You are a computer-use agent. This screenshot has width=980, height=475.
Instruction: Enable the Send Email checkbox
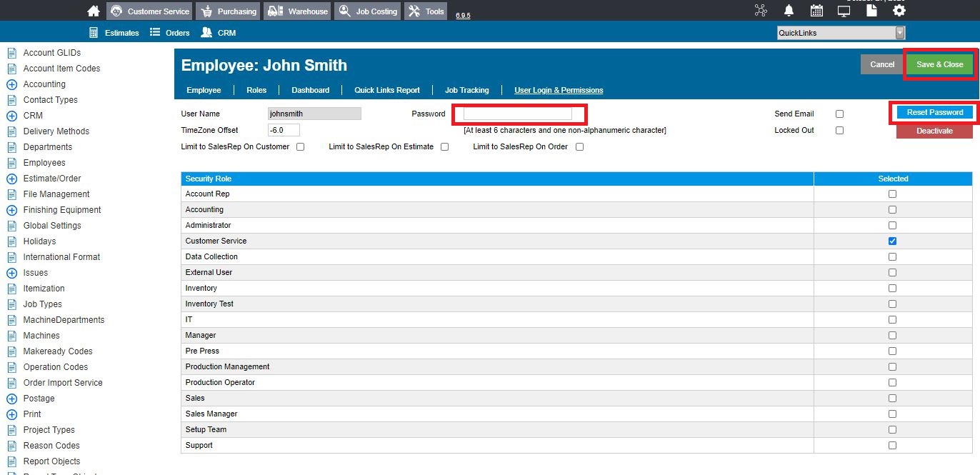click(839, 114)
